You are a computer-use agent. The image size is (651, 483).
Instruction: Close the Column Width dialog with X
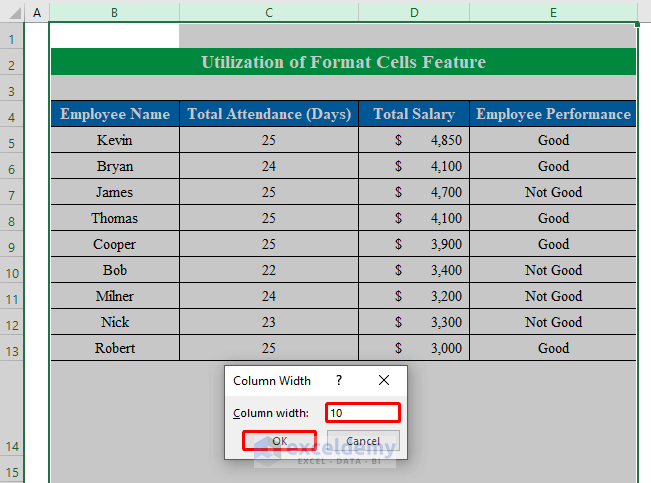click(384, 381)
